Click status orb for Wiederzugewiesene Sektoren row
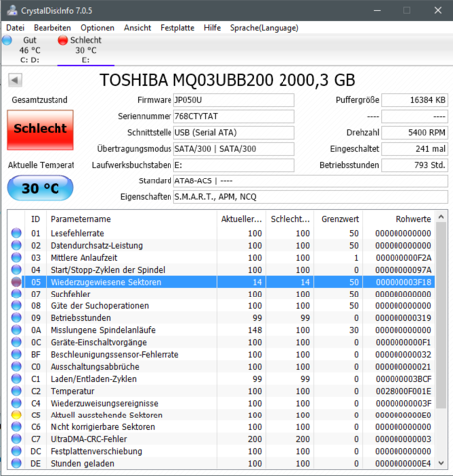The image size is (453, 476). tap(16, 282)
